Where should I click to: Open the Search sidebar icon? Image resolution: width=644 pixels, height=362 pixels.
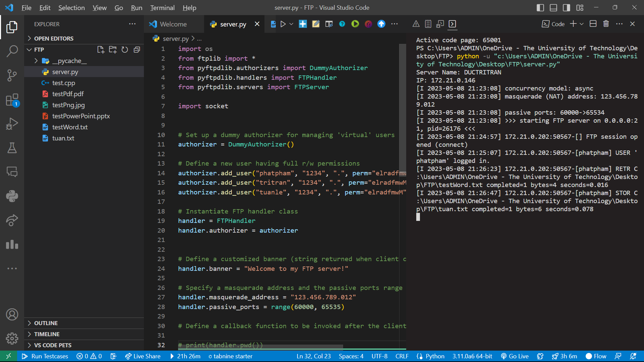pos(12,51)
